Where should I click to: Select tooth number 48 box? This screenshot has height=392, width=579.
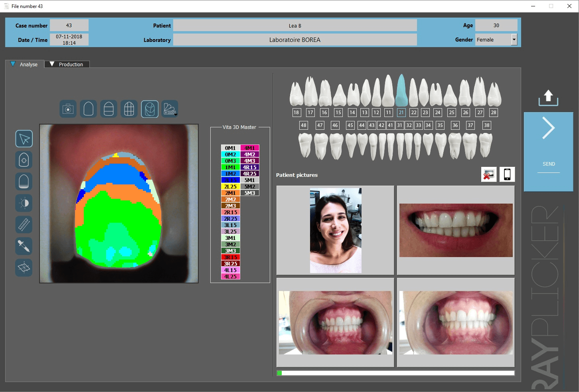304,125
